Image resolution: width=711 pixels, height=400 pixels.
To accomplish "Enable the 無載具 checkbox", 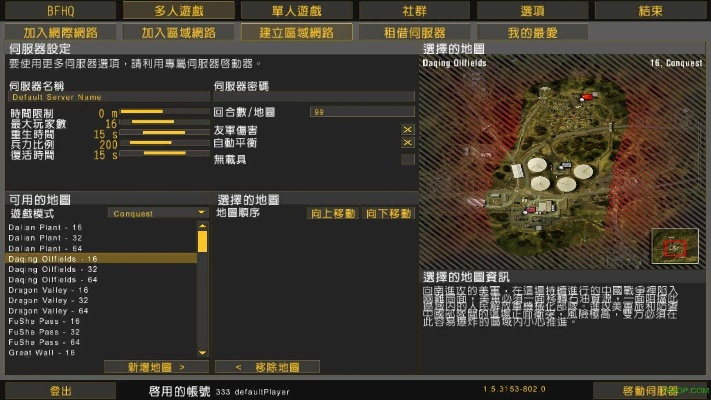I will pyautogui.click(x=408, y=159).
